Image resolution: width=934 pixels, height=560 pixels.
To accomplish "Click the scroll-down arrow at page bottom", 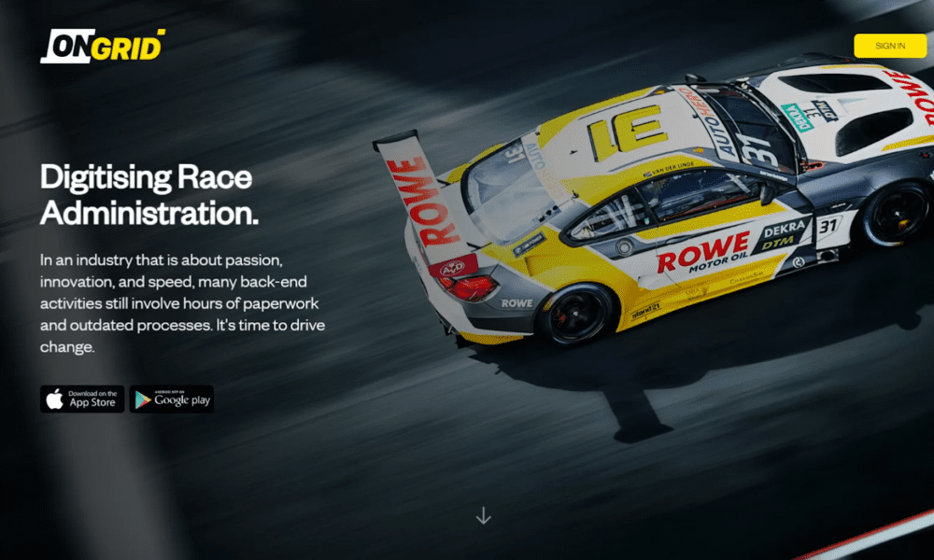I will click(x=483, y=515).
